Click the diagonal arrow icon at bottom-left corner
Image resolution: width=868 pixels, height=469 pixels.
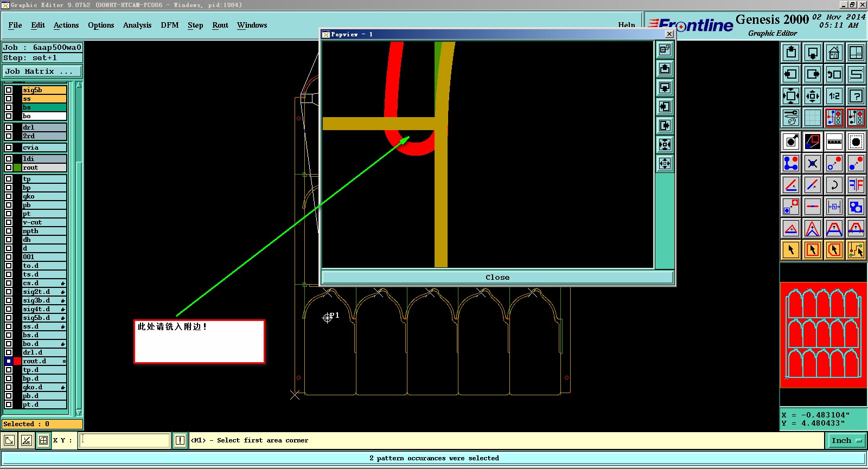tap(9, 440)
